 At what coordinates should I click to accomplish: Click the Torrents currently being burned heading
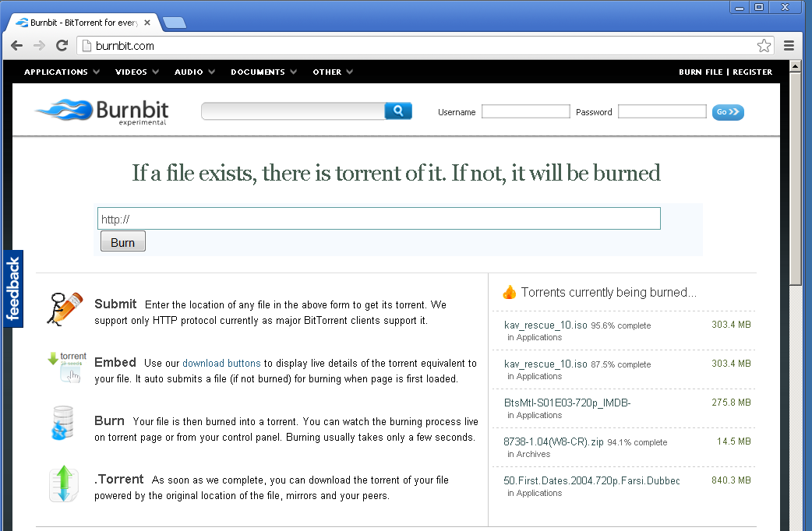click(609, 292)
